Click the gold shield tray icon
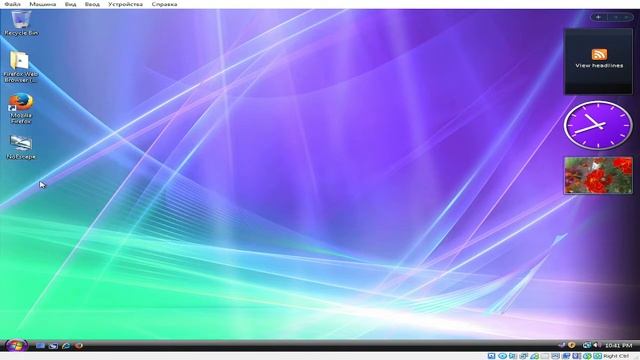This screenshot has width=640, height=360. point(571,345)
